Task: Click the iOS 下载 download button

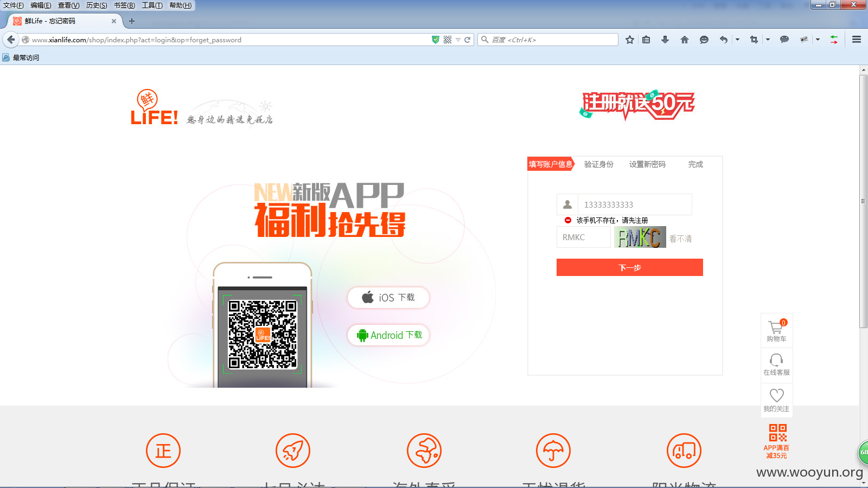Action: coord(388,298)
